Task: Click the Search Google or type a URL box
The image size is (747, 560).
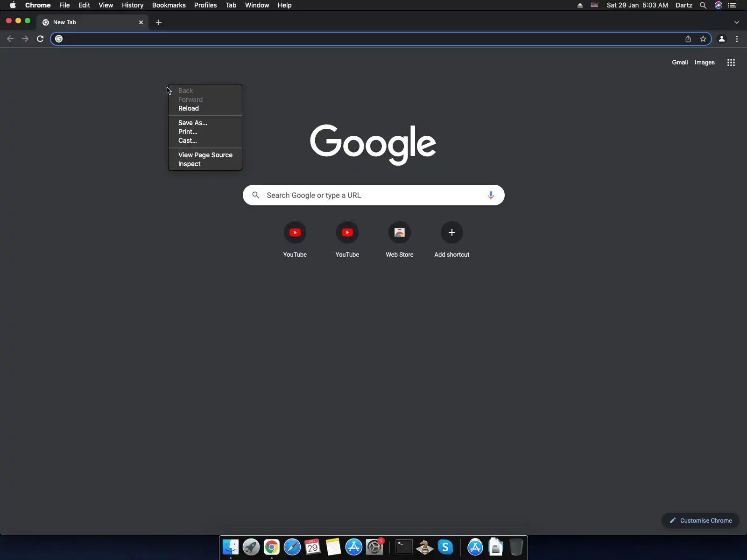Action: [373, 195]
